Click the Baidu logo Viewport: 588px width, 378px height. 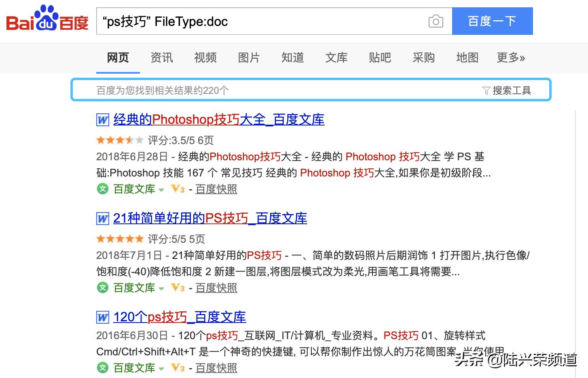pyautogui.click(x=47, y=19)
